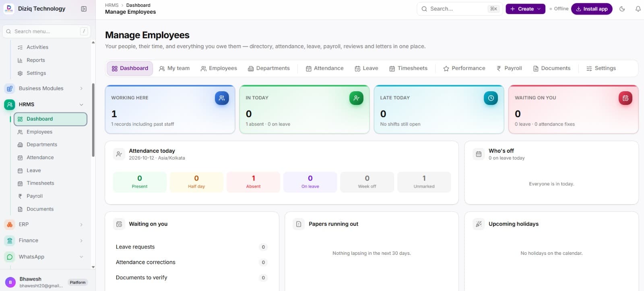Click the Working Here people icon
This screenshot has height=291, width=644.
(x=222, y=98)
